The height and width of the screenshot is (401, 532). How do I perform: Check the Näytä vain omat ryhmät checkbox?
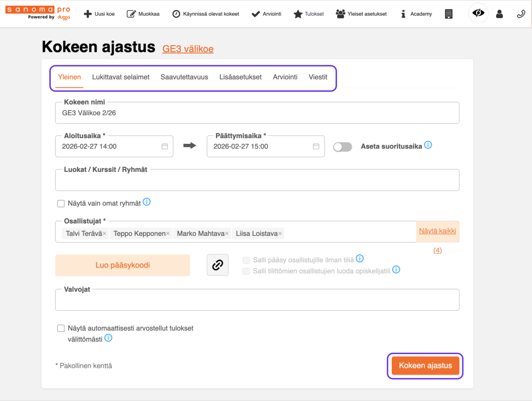coord(61,204)
